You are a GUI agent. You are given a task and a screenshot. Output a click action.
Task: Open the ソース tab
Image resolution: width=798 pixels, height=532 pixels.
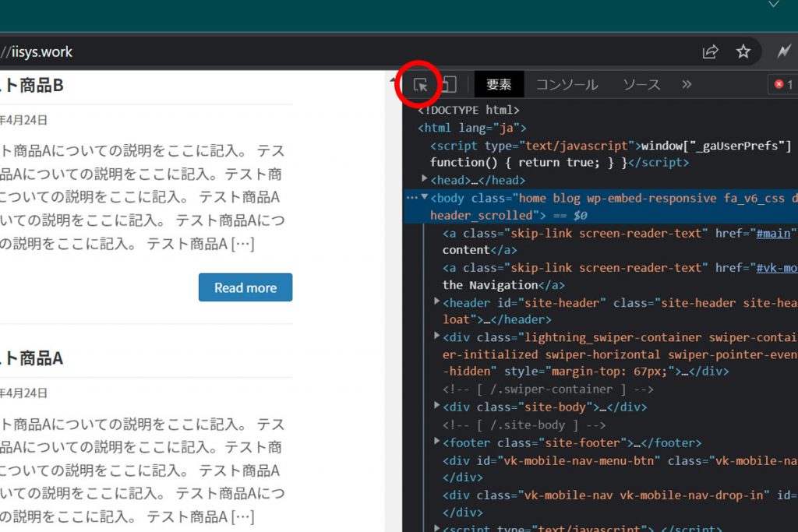tap(641, 84)
